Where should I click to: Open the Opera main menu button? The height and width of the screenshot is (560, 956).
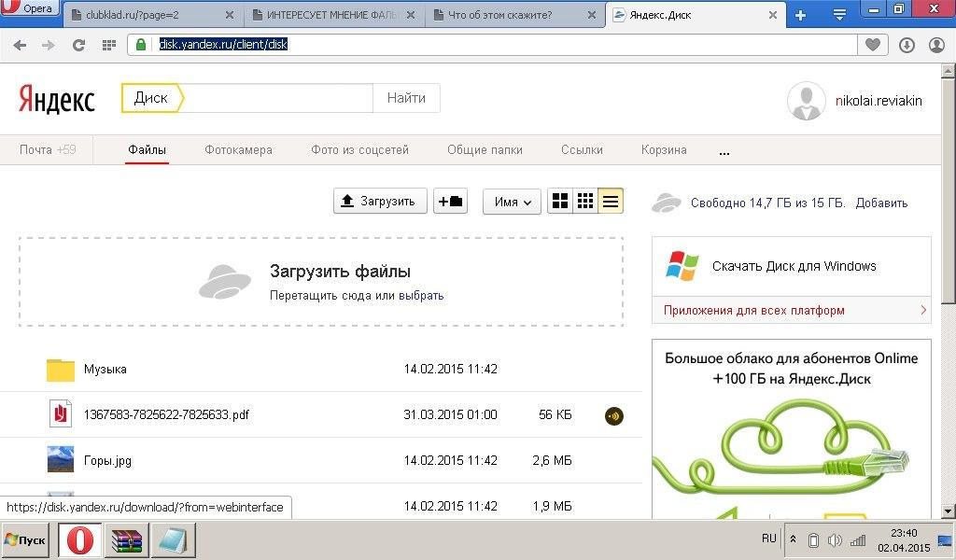[29, 7]
